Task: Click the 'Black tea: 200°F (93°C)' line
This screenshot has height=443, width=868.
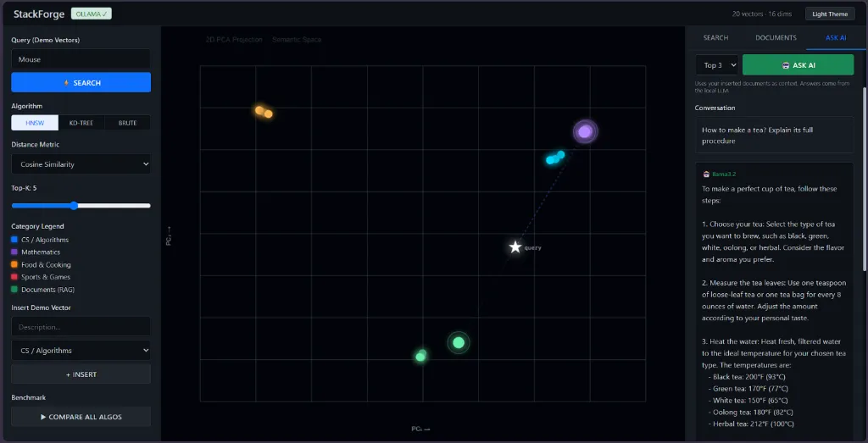Action: coord(751,377)
